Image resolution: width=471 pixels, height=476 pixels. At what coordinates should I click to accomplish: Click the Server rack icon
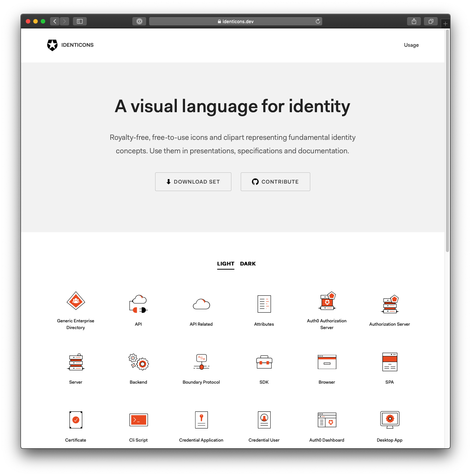(x=76, y=362)
